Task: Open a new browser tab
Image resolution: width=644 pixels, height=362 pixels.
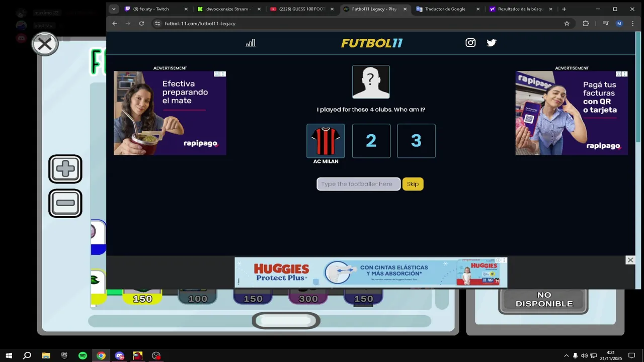Action: (564, 9)
